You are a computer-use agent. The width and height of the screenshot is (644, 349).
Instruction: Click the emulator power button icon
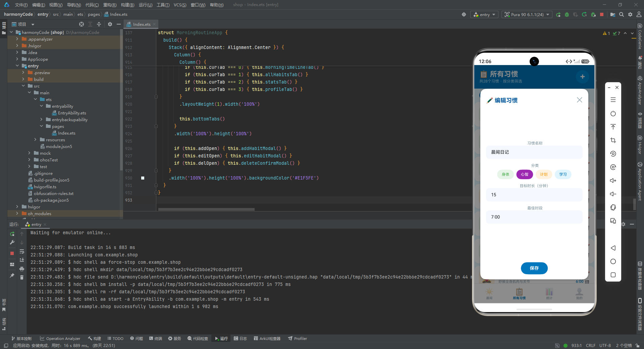[x=613, y=113]
